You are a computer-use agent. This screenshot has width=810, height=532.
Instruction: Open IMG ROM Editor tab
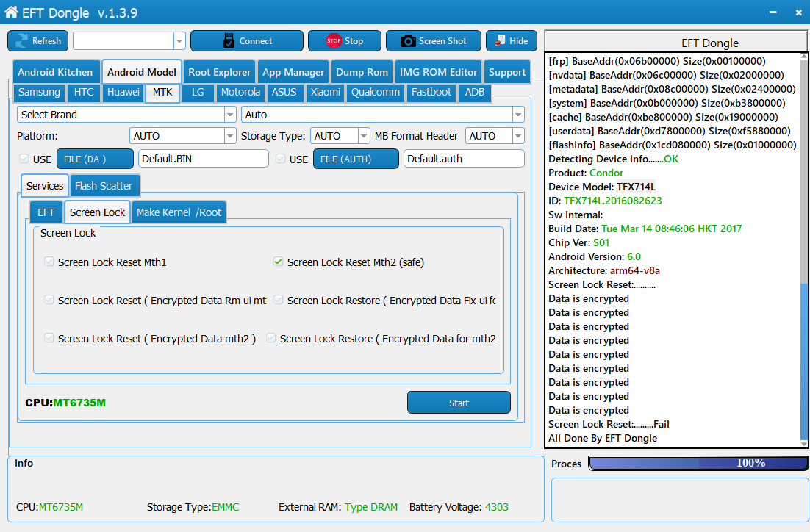tap(438, 72)
